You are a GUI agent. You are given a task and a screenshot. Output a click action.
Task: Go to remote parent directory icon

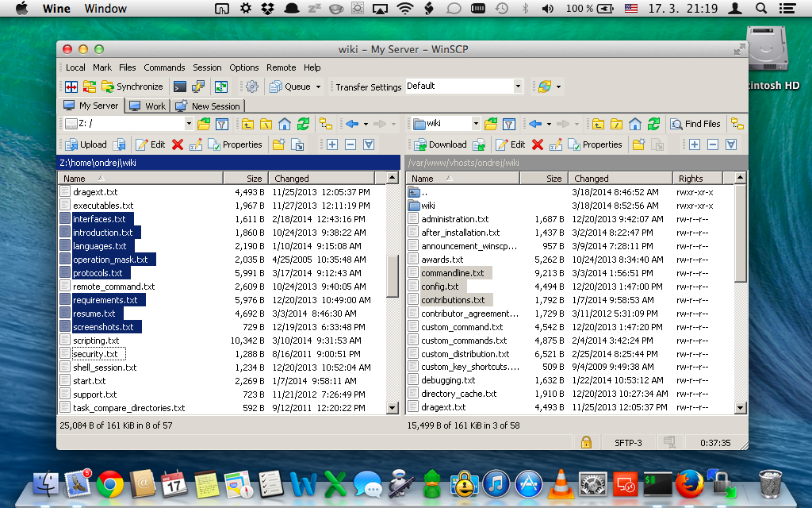[596, 124]
